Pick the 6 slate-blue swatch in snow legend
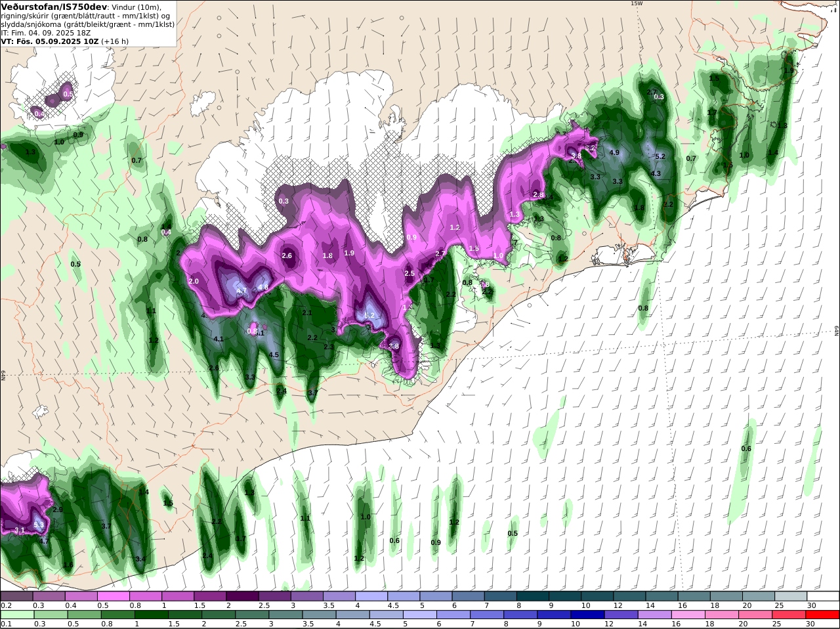Image resolution: width=840 pixels, height=629 pixels. pos(468,596)
